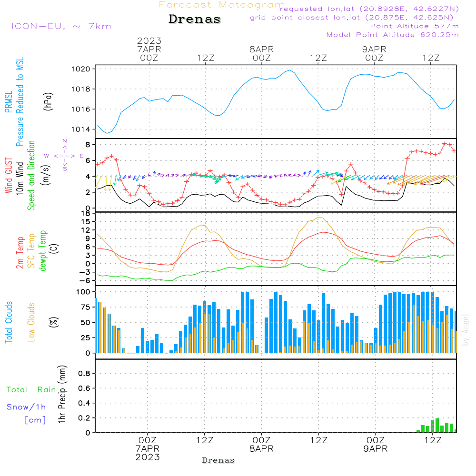The height and width of the screenshot is (476, 476).
Task: Click the Model Point Altitude 620.25m text
Action: [393, 35]
